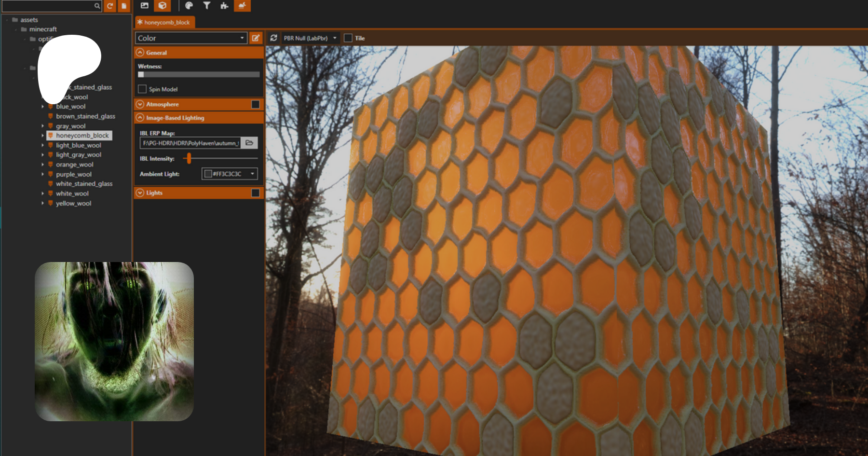
Task: Enable the Tile checkbox
Action: [348, 38]
